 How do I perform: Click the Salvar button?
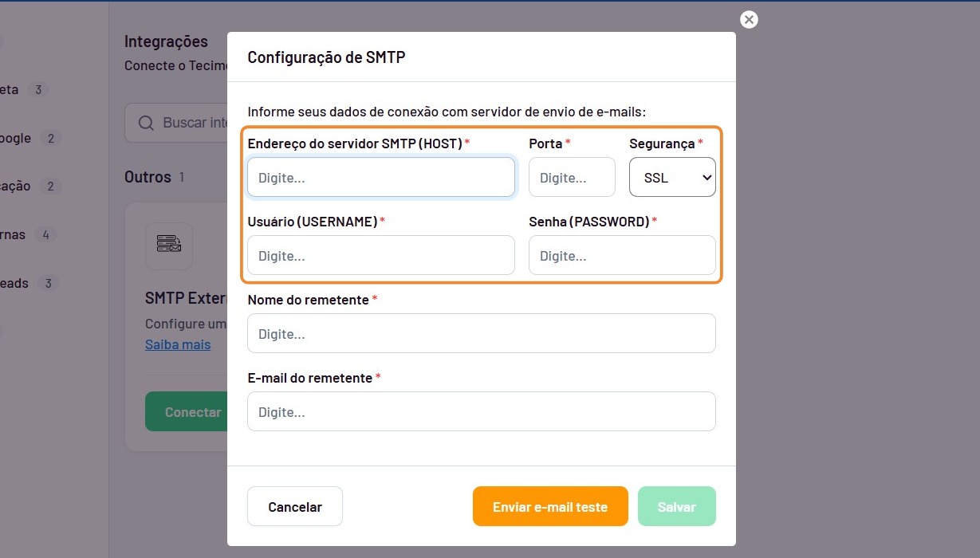[x=677, y=506]
